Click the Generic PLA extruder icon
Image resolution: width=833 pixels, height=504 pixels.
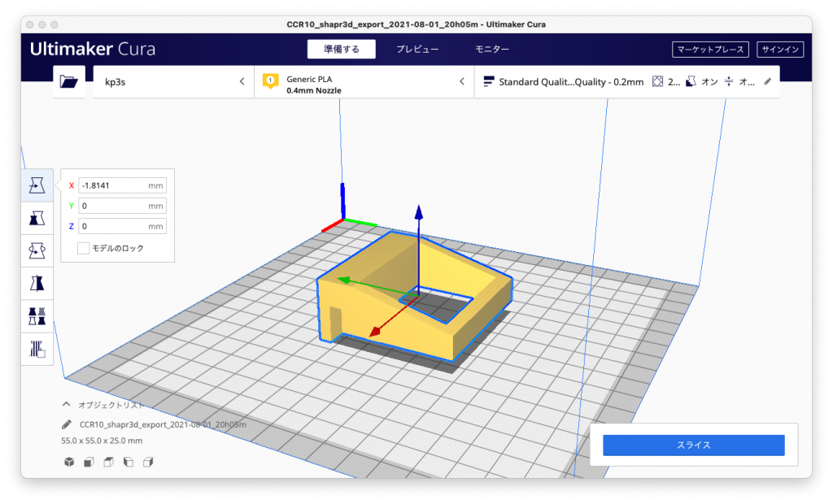coord(270,81)
